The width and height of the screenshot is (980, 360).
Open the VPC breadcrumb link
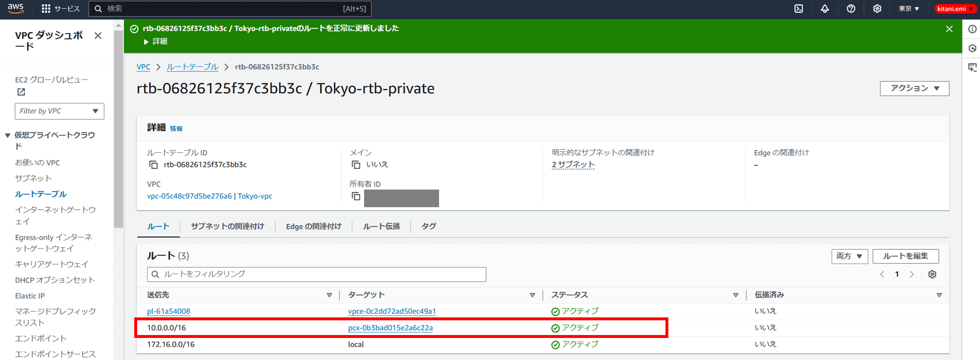click(x=144, y=67)
